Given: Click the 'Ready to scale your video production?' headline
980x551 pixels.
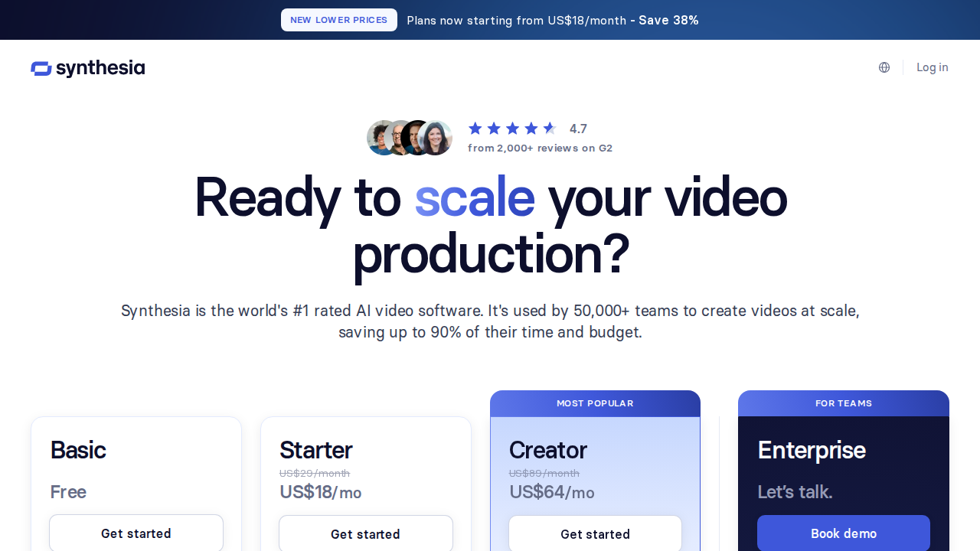Looking at the screenshot, I should click(x=490, y=226).
